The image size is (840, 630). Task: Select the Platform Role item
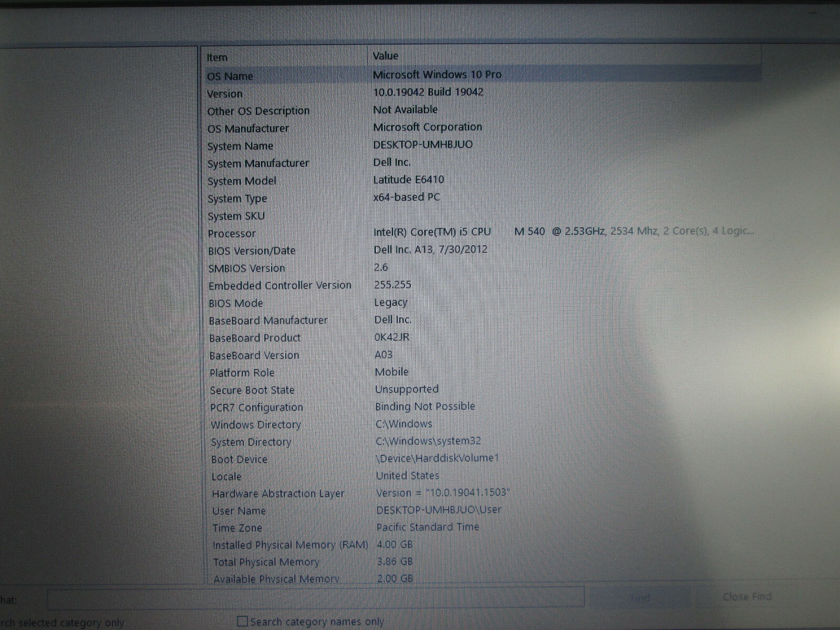click(x=241, y=373)
